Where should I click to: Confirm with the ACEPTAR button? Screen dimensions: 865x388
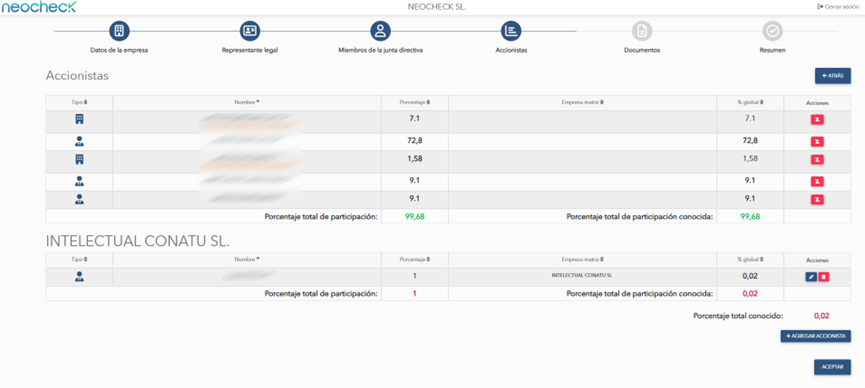832,368
